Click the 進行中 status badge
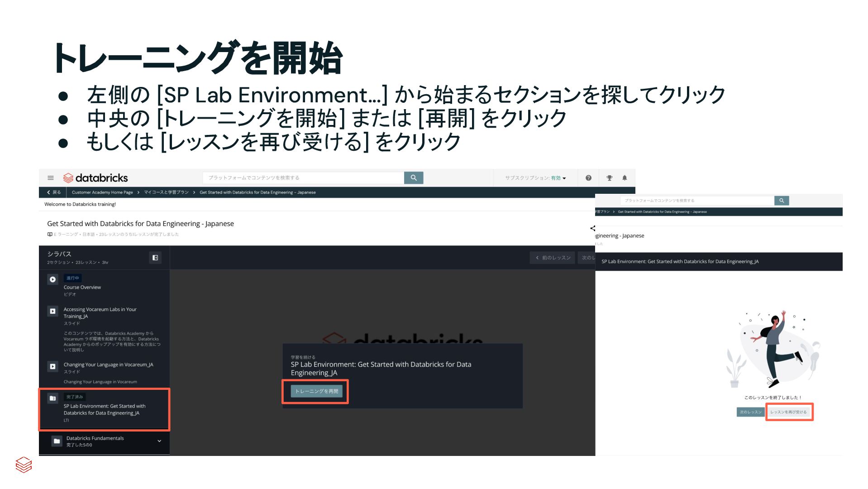 point(72,278)
